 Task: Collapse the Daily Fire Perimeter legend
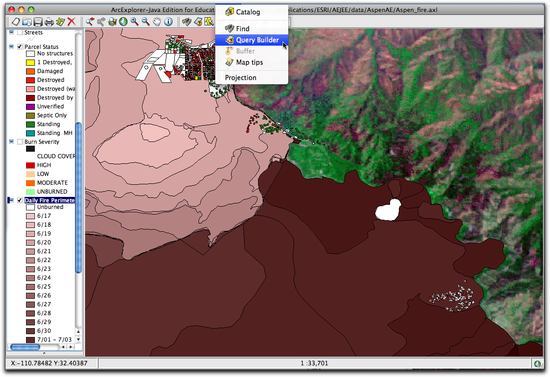tap(11, 200)
